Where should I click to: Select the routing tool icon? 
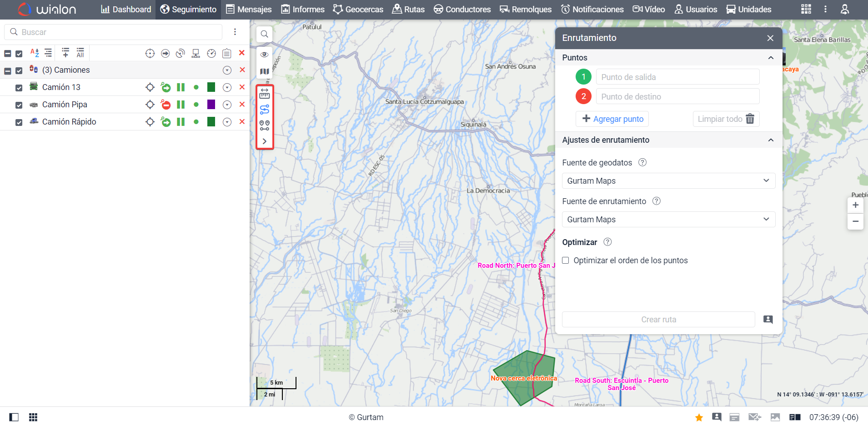click(264, 110)
